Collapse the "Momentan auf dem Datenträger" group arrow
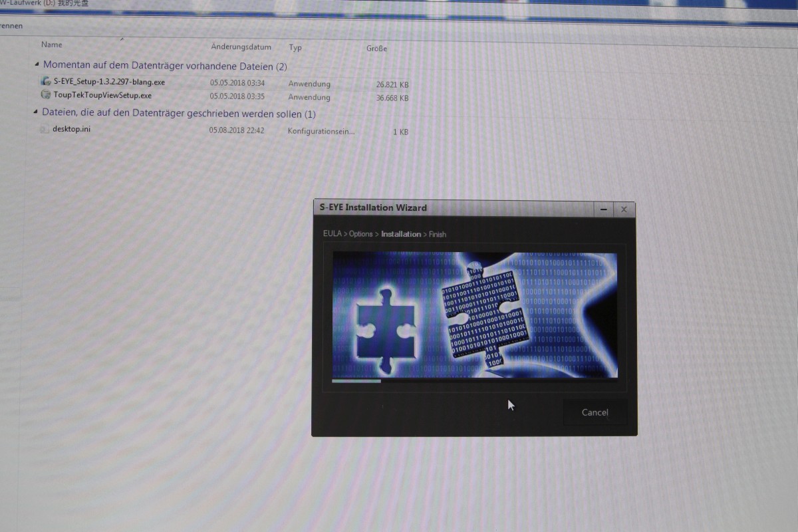The image size is (798, 532). tap(36, 65)
